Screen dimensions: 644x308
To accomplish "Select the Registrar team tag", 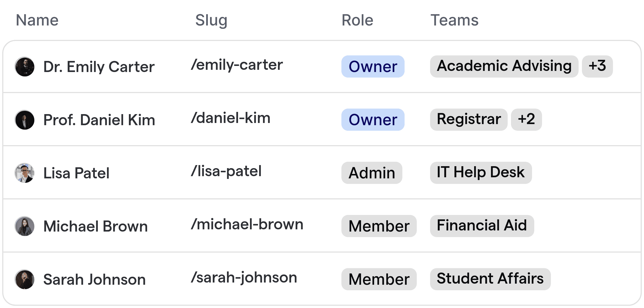I will [468, 120].
